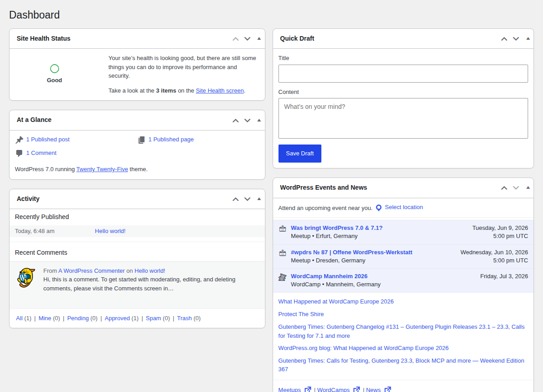Click the Recently Published heading
Image resolution: width=543 pixels, height=392 pixels.
click(x=42, y=217)
